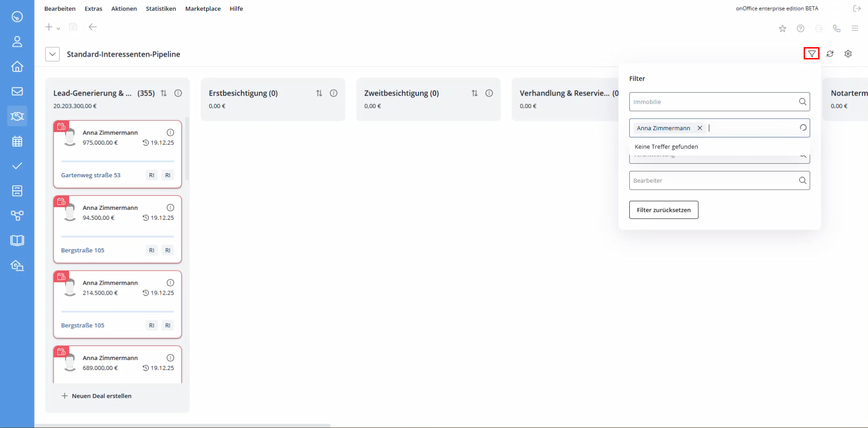868x428 pixels.
Task: Remove the Anna Zimmermann filter tag
Action: (x=699, y=128)
